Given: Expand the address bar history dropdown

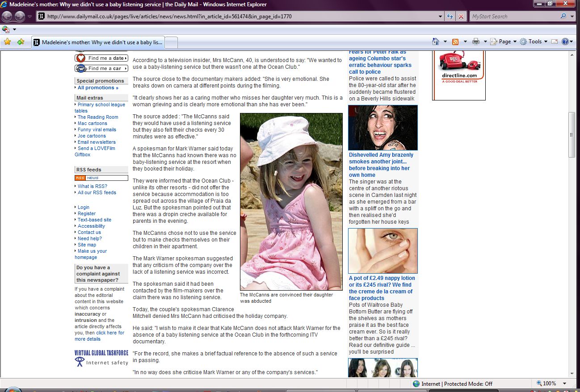Looking at the screenshot, I should point(441,17).
